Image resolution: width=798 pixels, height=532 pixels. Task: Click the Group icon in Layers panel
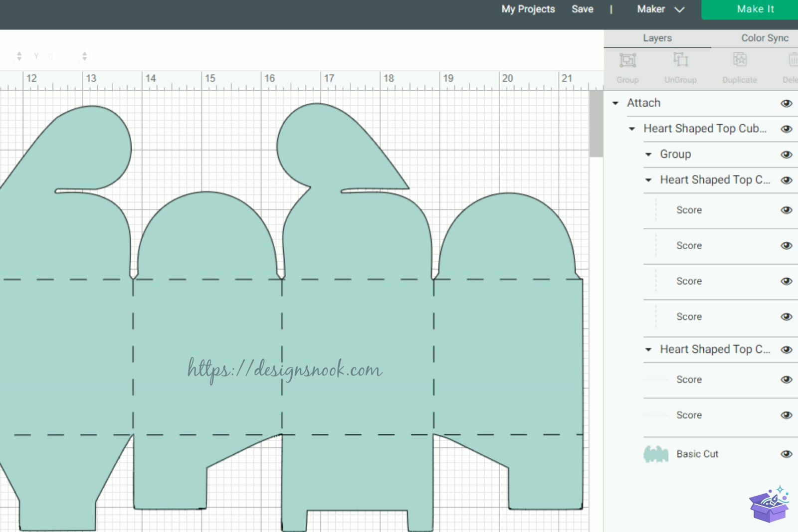[x=627, y=60]
